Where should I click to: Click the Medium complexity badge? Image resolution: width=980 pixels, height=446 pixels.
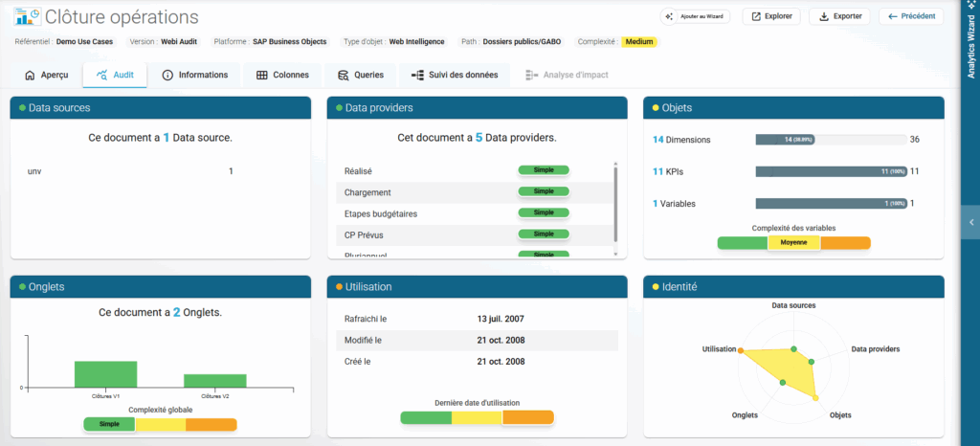tap(639, 42)
